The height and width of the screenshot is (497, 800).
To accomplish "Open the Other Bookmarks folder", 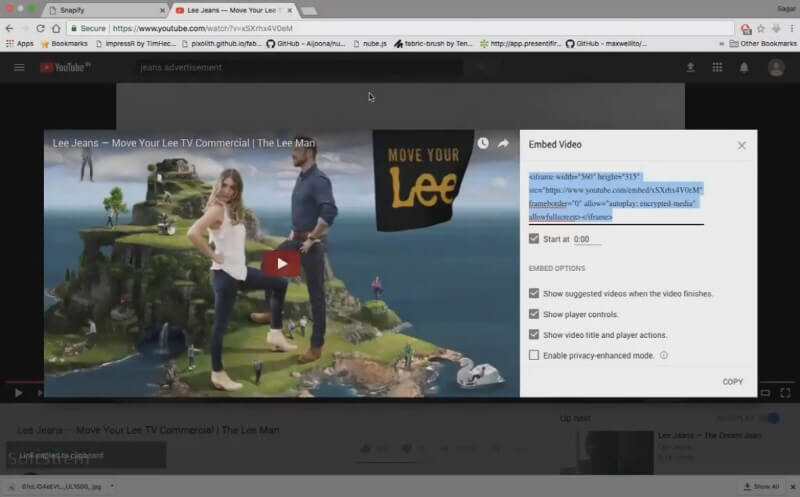I will (x=763, y=44).
